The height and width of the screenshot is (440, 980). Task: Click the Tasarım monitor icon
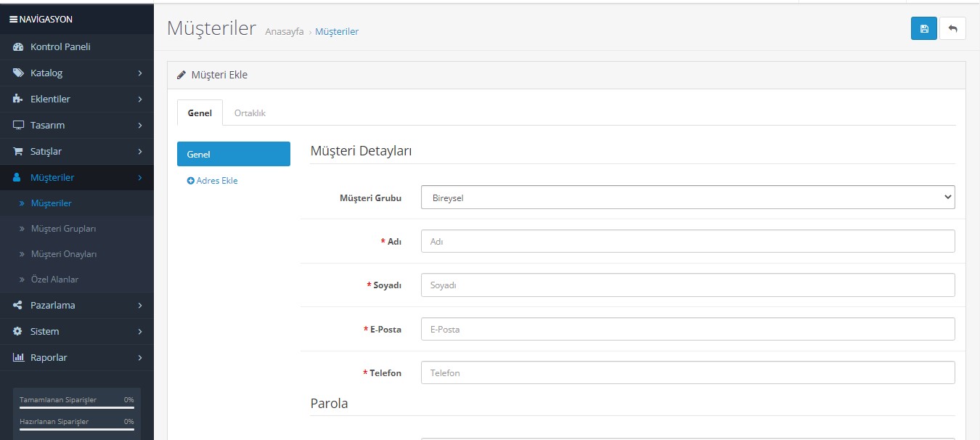[x=19, y=126]
